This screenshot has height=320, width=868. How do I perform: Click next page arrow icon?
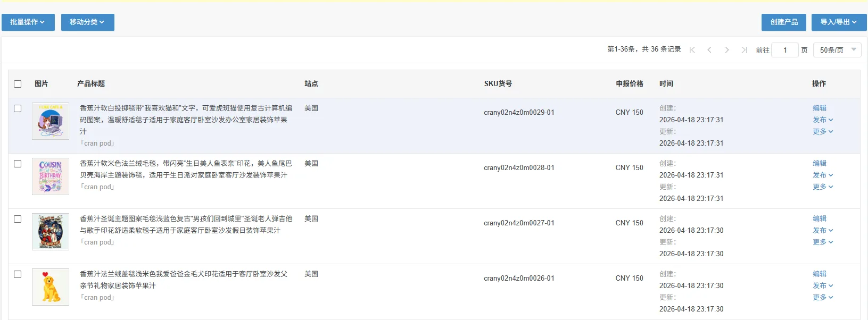tap(727, 50)
